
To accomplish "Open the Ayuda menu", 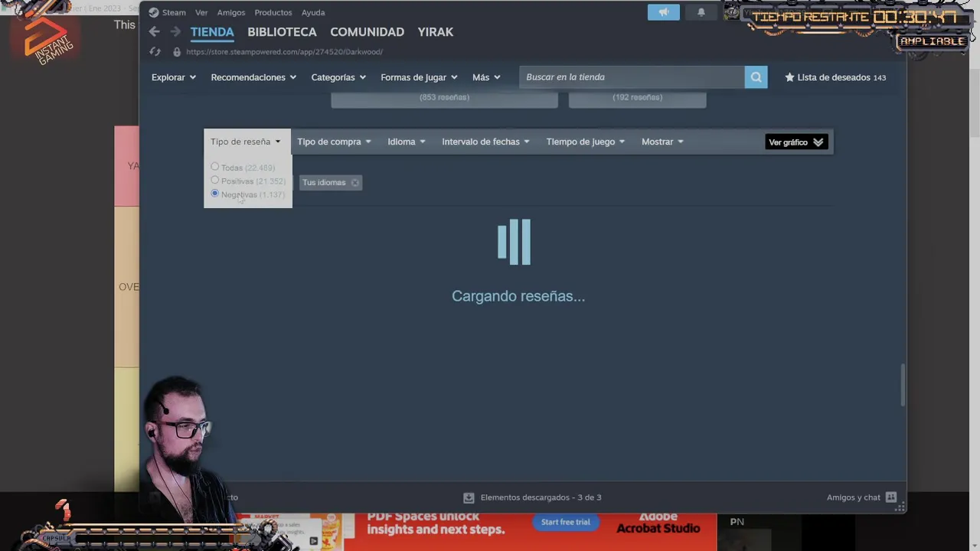I will (313, 12).
